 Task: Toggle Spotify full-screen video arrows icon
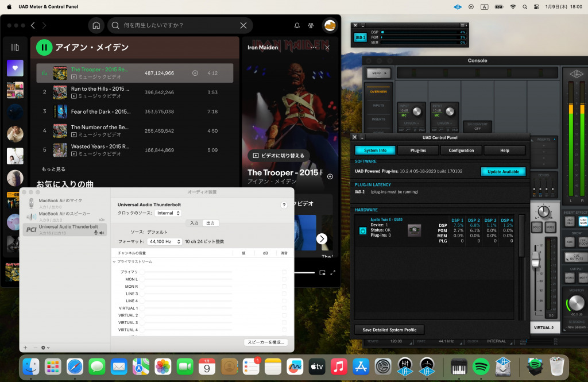pos(332,272)
